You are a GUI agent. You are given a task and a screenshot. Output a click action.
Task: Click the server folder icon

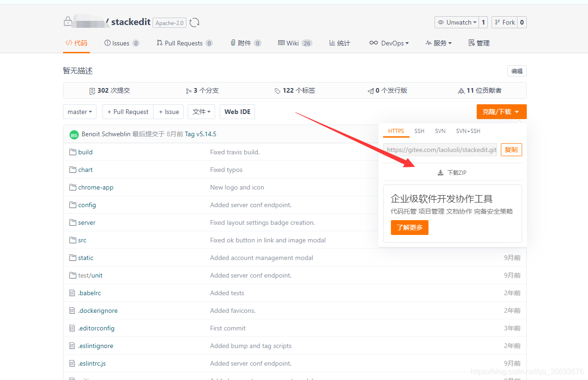point(72,222)
